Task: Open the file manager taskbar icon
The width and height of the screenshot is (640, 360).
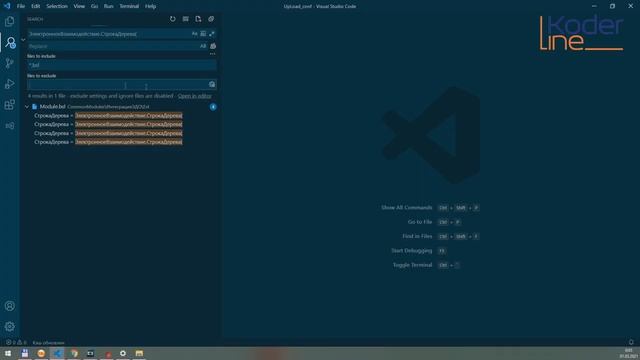Action: click(x=139, y=353)
